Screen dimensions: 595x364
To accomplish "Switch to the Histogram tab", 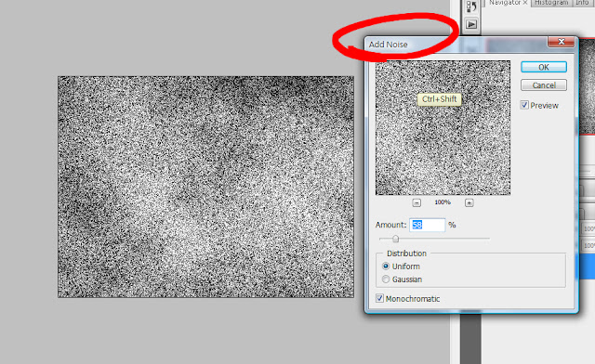I will [x=551, y=3].
